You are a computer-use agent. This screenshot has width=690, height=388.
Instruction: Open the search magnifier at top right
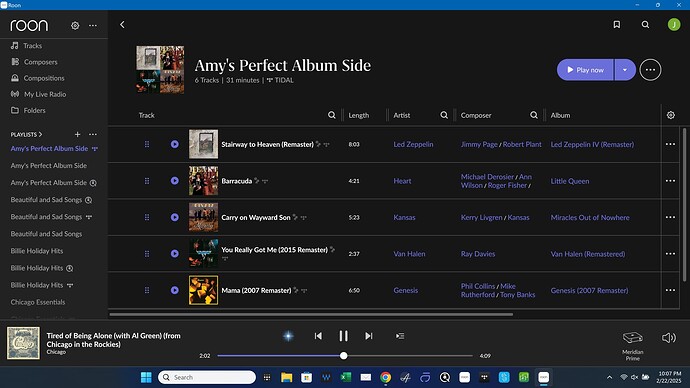coord(645,25)
